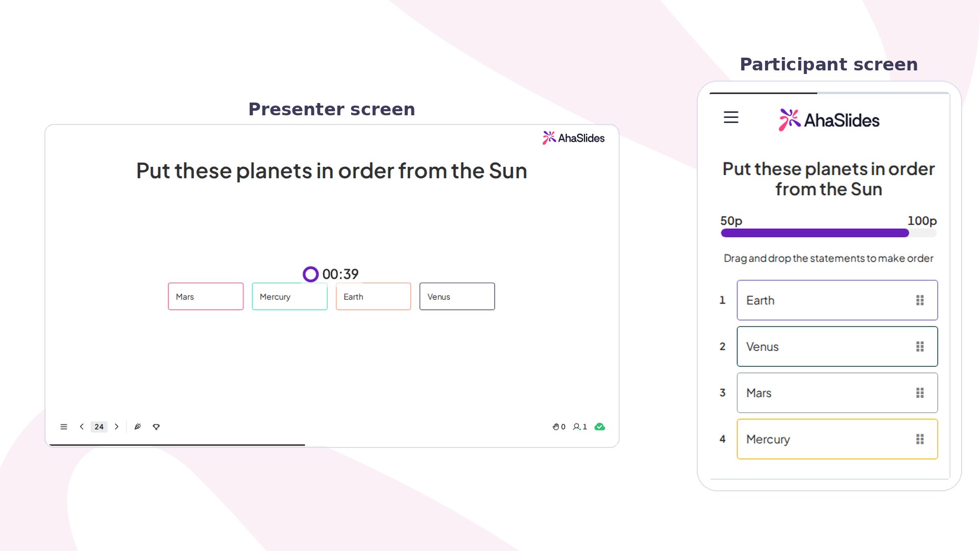Select Mars item in participant list
The height and width of the screenshot is (551, 980).
click(x=837, y=393)
